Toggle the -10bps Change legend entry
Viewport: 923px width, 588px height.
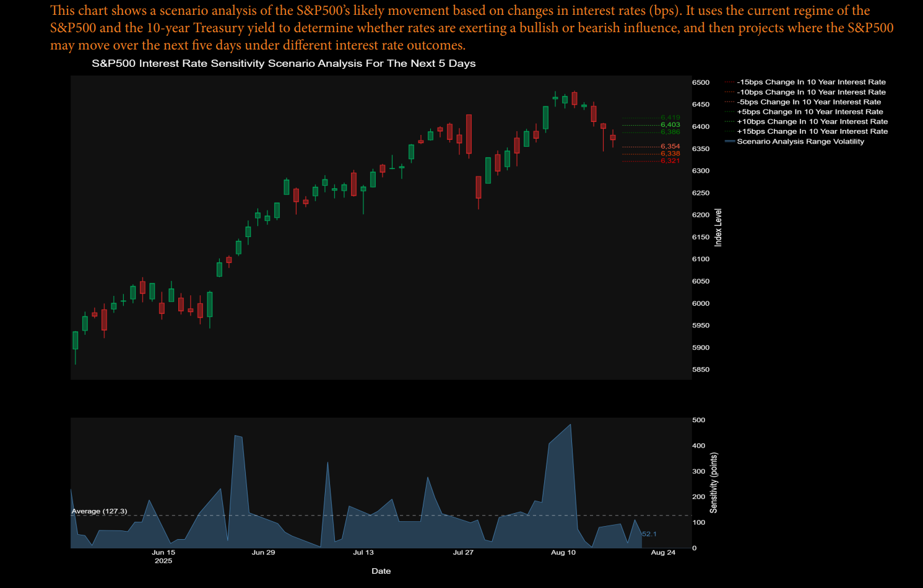805,92
